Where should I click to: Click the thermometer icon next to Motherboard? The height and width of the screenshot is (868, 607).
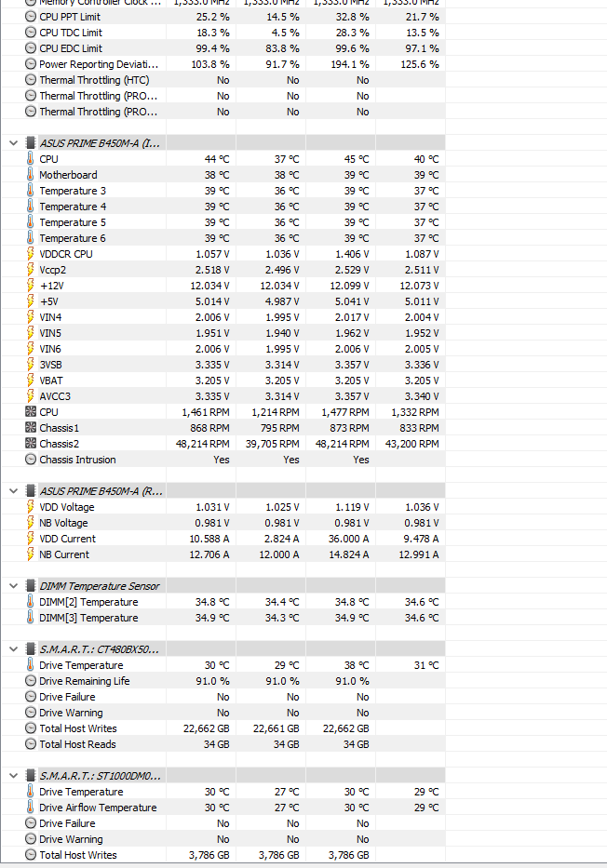click(x=31, y=174)
